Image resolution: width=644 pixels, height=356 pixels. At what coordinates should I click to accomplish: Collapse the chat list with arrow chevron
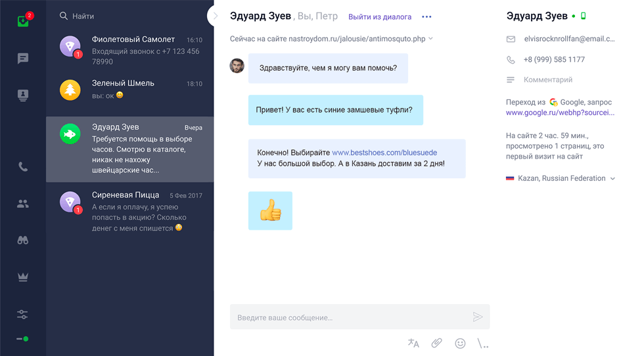click(x=215, y=16)
